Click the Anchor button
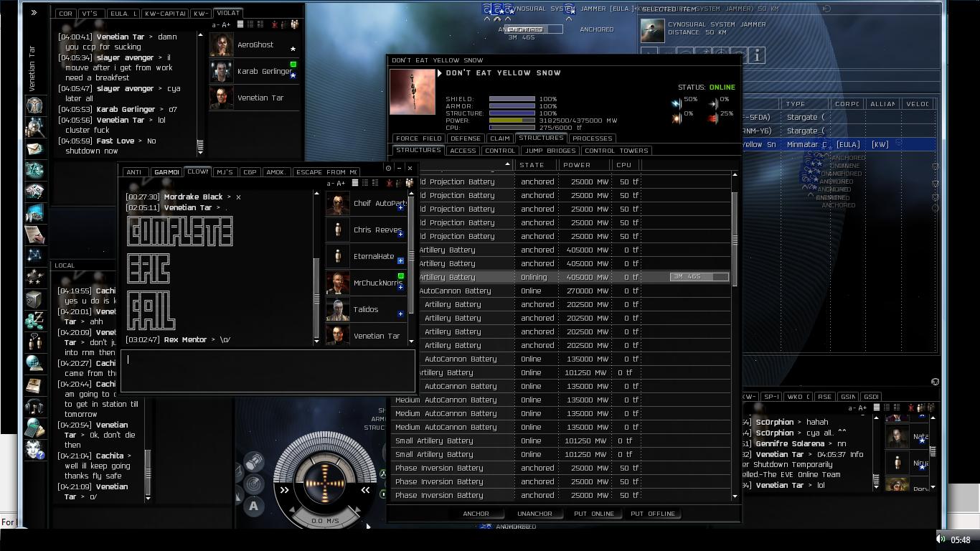The height and width of the screenshot is (551, 980). coord(476,514)
